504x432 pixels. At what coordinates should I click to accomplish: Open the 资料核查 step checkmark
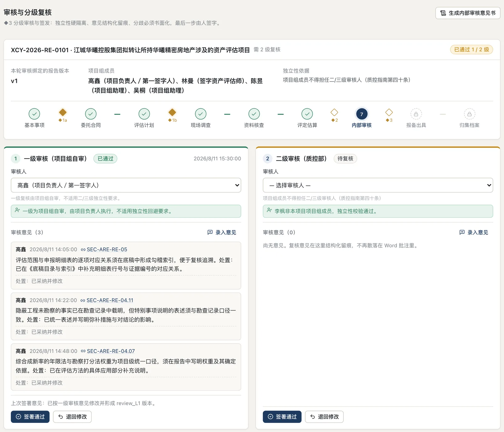(x=254, y=114)
